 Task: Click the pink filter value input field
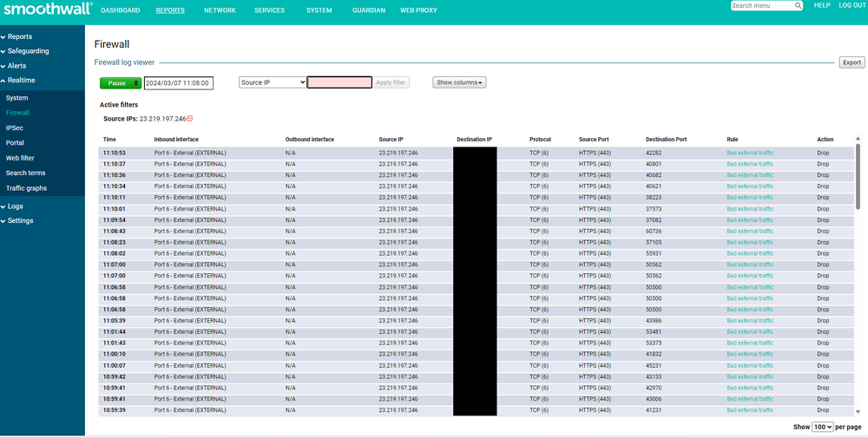point(339,82)
